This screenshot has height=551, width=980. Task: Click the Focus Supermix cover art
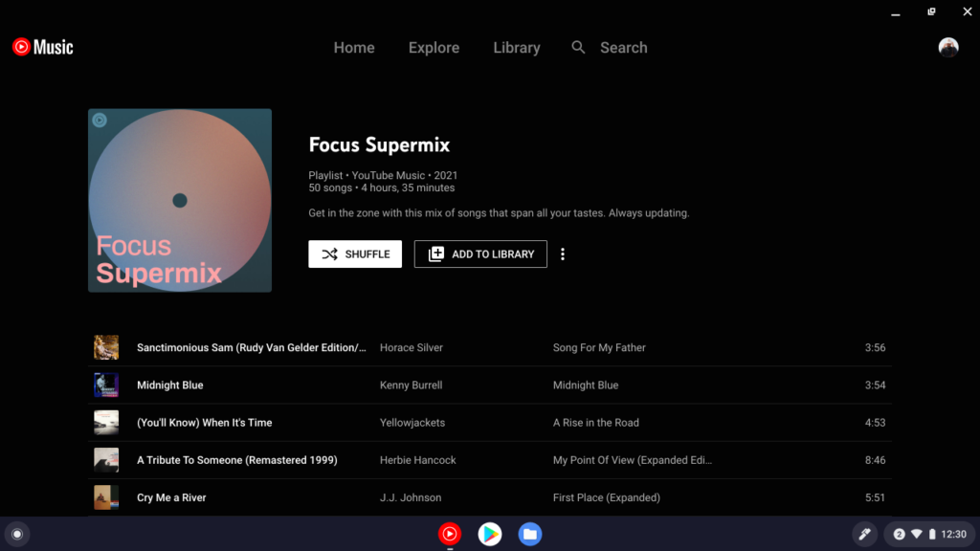tap(180, 201)
